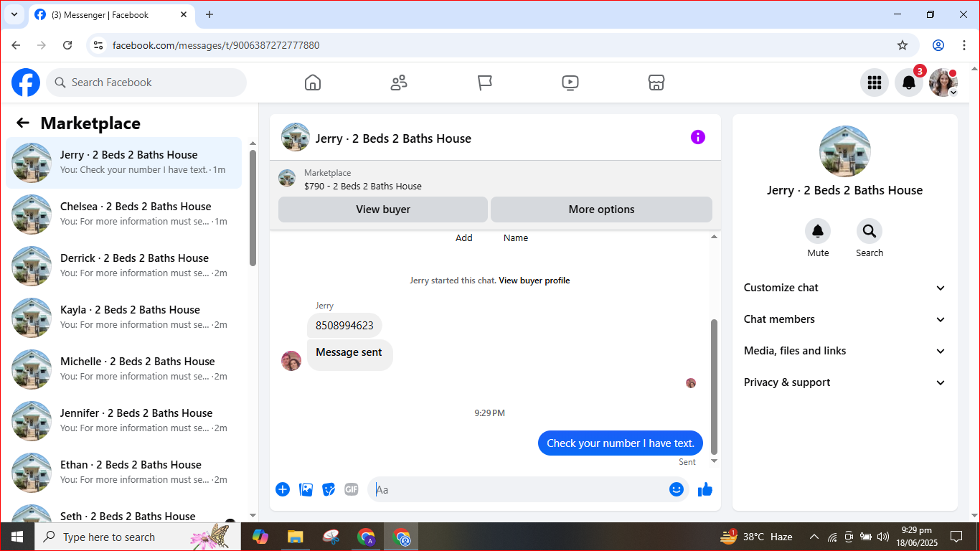Open File Explorer from the taskbar

(295, 537)
